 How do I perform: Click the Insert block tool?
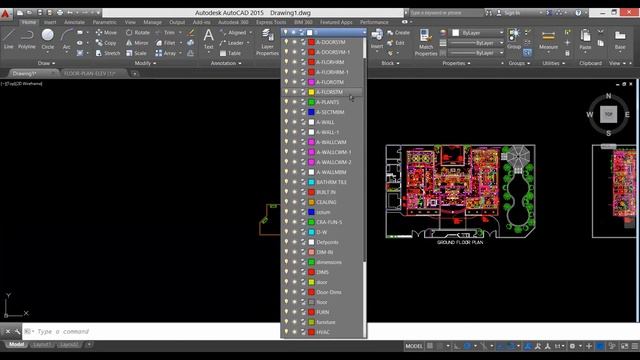tap(377, 39)
